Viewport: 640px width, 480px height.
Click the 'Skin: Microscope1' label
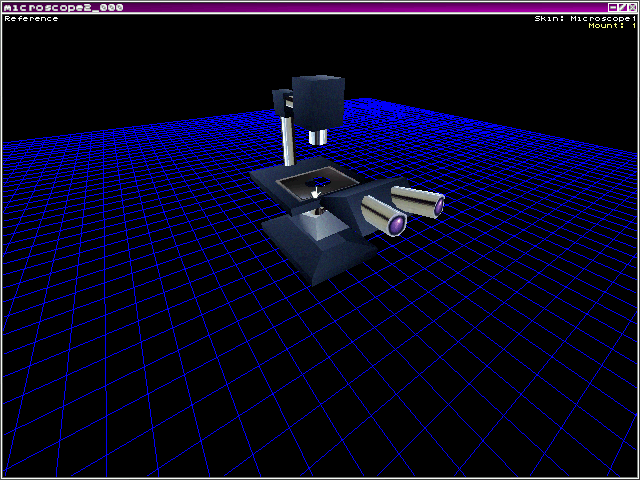585,18
